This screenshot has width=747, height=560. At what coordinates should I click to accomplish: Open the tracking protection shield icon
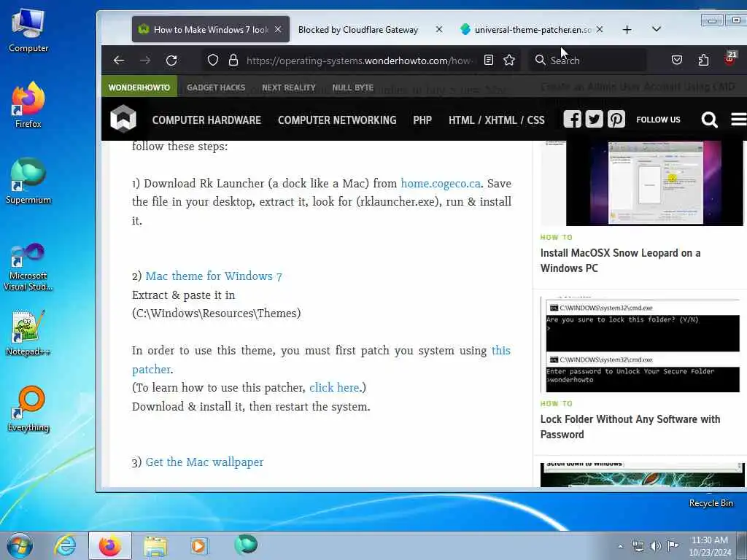tap(213, 60)
